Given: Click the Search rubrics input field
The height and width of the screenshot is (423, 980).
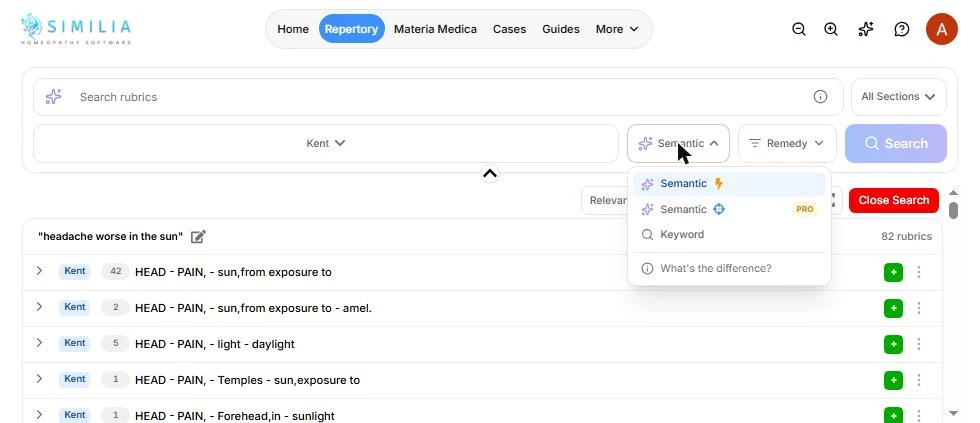Looking at the screenshot, I should point(438,97).
